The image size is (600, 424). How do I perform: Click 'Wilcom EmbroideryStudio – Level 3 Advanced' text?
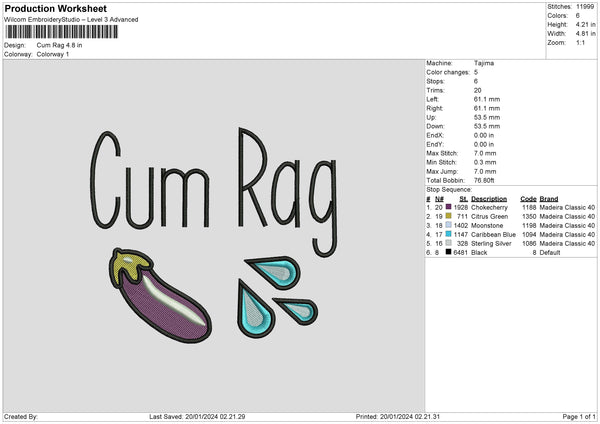point(71,20)
